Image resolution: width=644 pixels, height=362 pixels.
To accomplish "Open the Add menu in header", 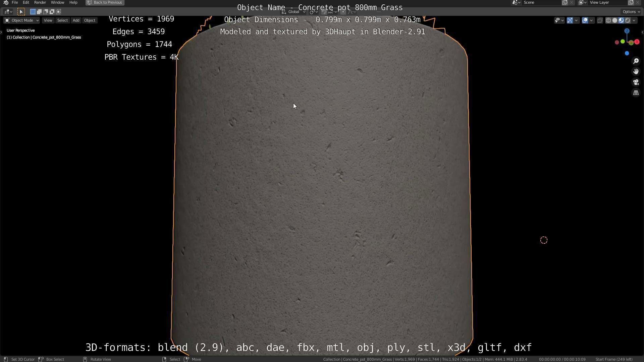I will (76, 20).
